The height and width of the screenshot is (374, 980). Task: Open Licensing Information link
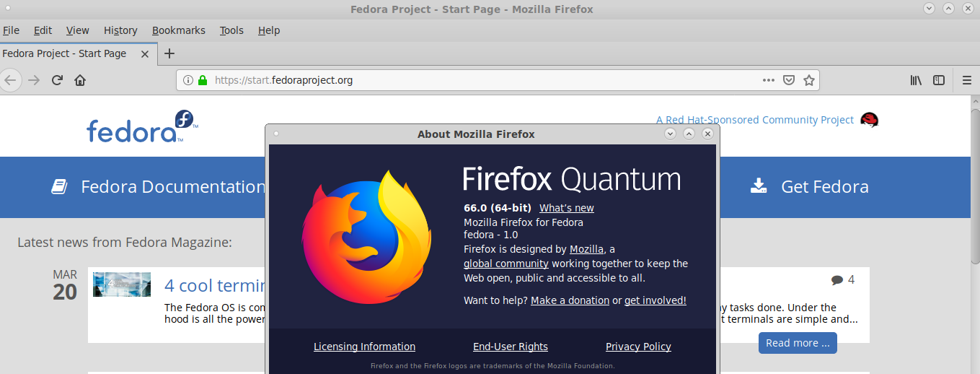coord(365,347)
